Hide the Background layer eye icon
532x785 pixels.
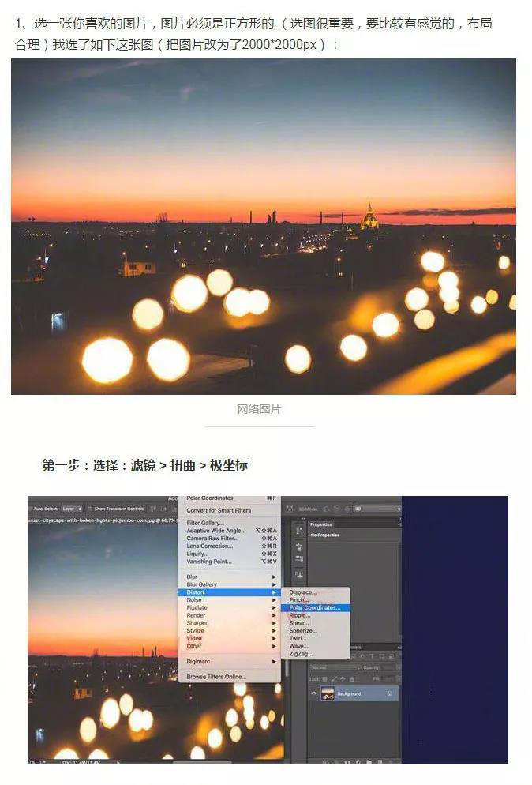[314, 693]
